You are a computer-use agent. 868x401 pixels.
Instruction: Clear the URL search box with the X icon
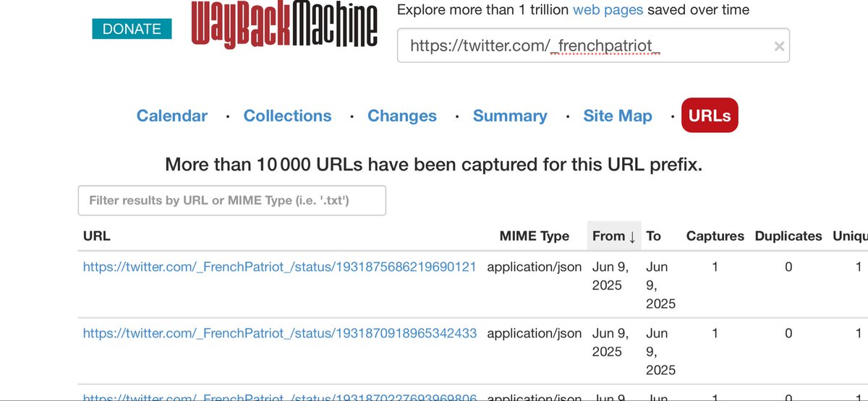point(779,46)
